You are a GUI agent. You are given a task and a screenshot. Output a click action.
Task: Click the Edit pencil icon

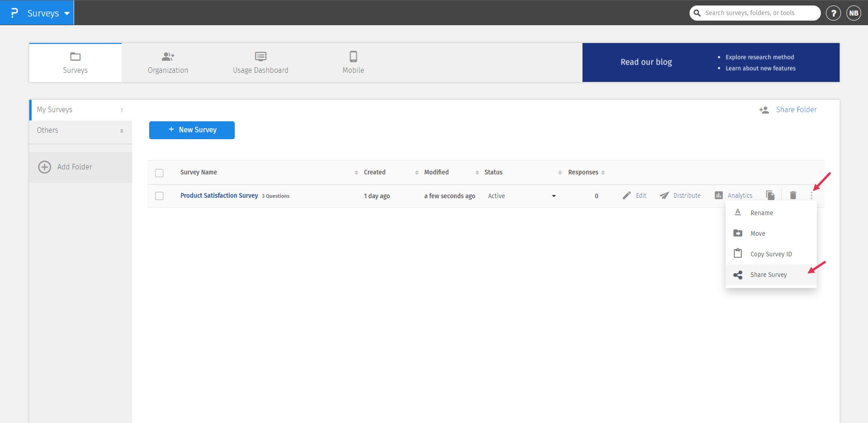point(626,195)
